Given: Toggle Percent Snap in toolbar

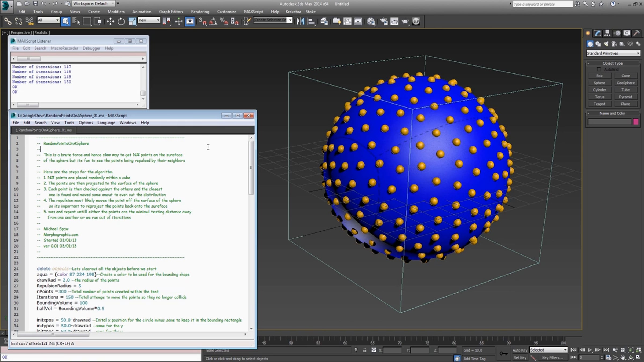Looking at the screenshot, I should [x=224, y=21].
